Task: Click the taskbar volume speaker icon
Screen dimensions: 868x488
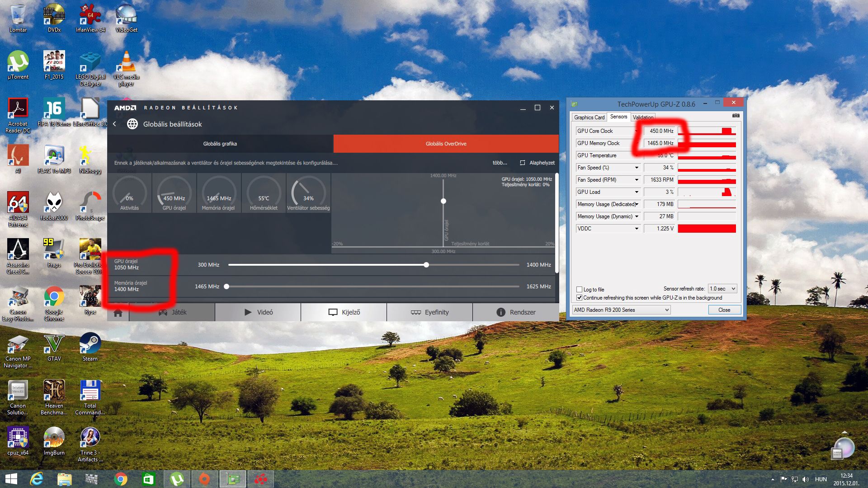Action: click(806, 479)
